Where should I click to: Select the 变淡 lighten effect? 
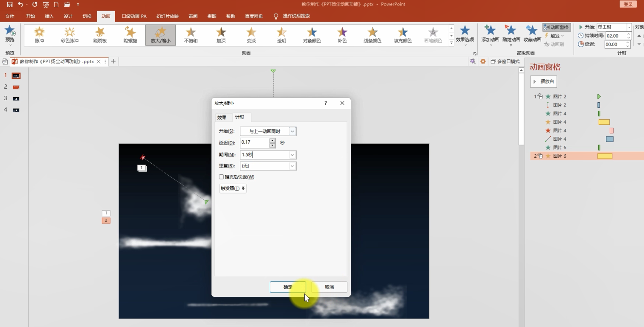251,35
